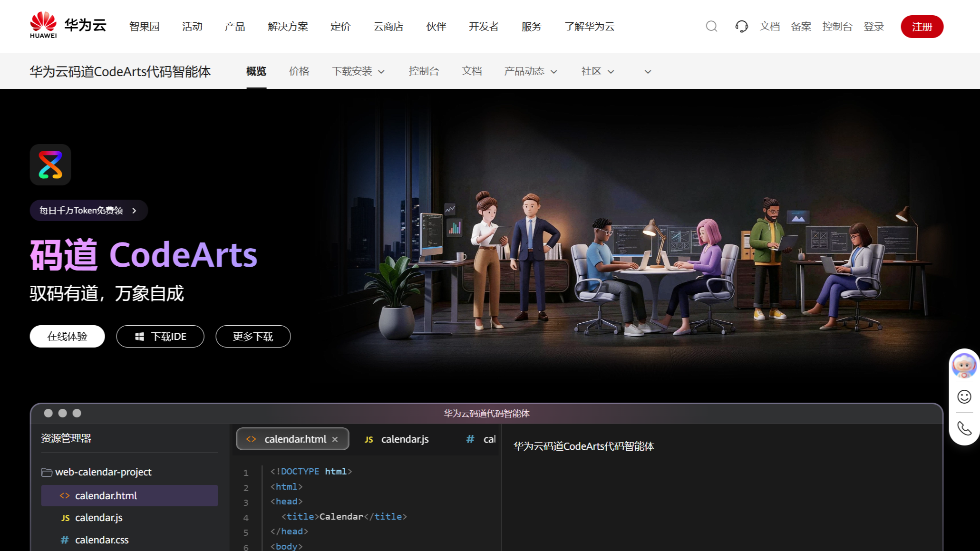
Task: Click the web-calendar-project folder icon
Action: 47,472
